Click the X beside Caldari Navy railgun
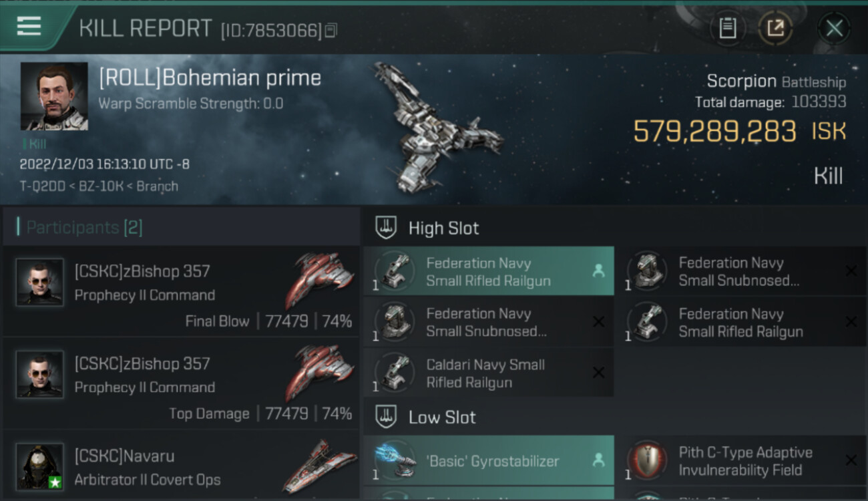 pos(598,373)
